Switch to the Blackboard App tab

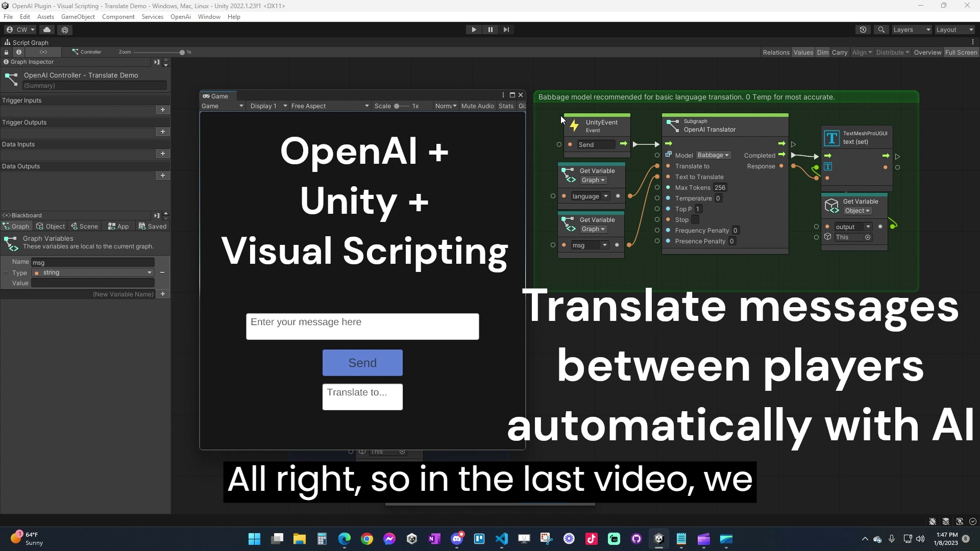click(x=118, y=227)
